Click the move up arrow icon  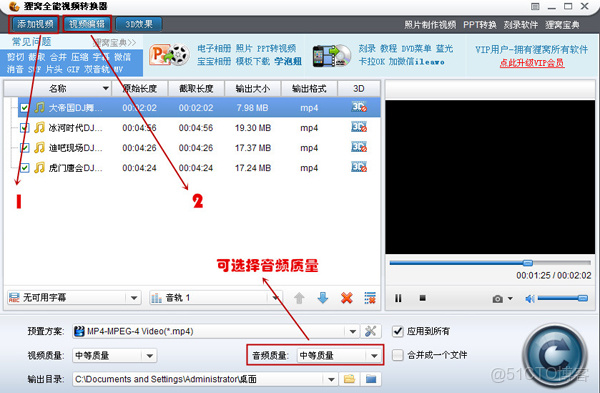pos(299,298)
